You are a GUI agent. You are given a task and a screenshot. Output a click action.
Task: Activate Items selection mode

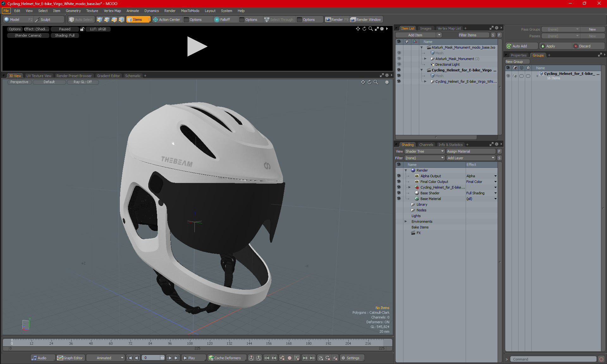138,20
